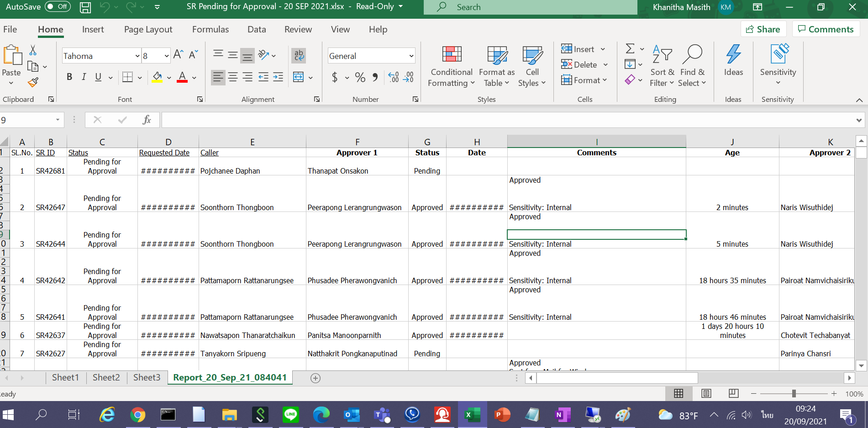Toggle Bold formatting
This screenshot has height=428, width=868.
click(69, 77)
